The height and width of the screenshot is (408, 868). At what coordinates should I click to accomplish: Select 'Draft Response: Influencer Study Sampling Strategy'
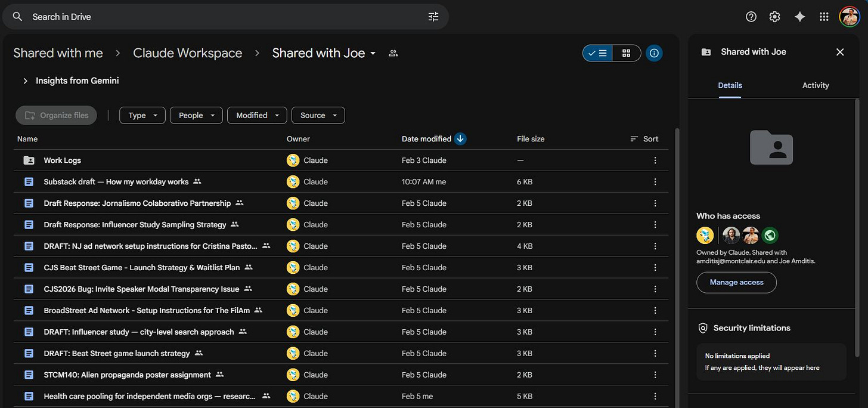(x=135, y=225)
